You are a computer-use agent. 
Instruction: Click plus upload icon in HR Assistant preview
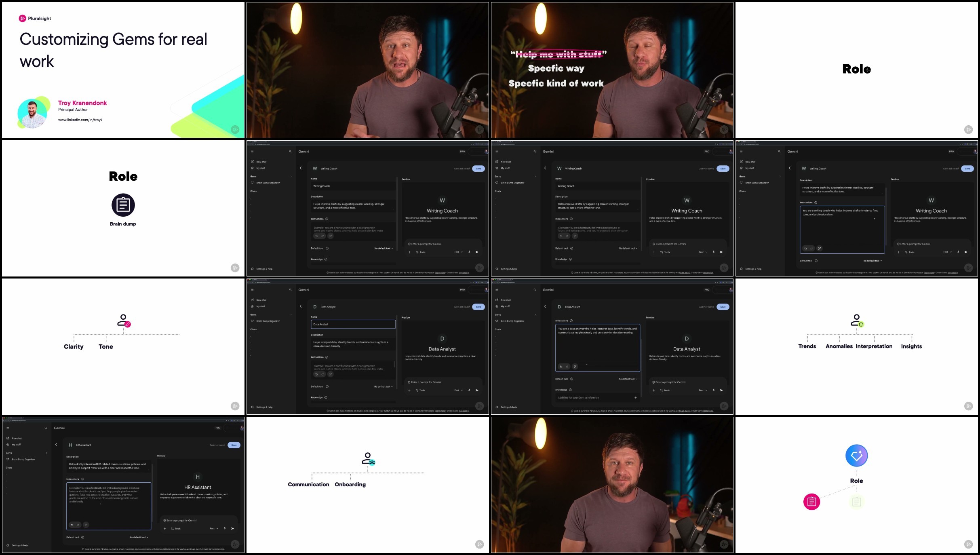[x=164, y=528]
